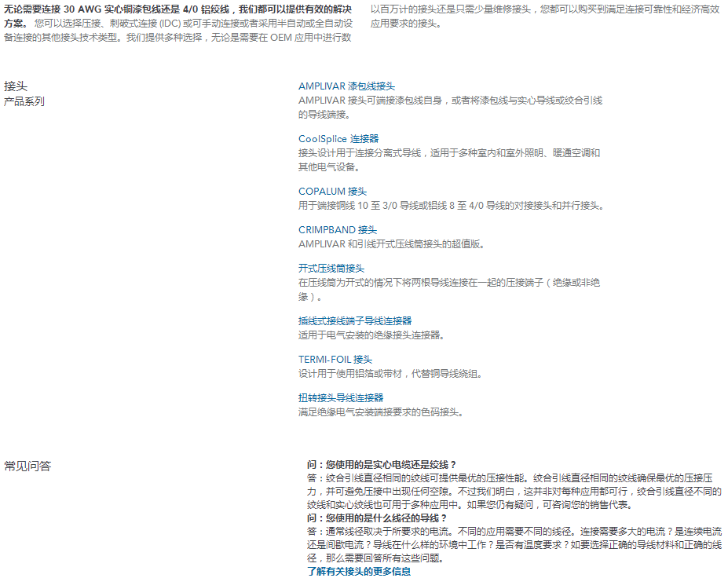Click the question 您使用的是实心电缆还是绞线
The width and height of the screenshot is (728, 578).
(x=382, y=465)
